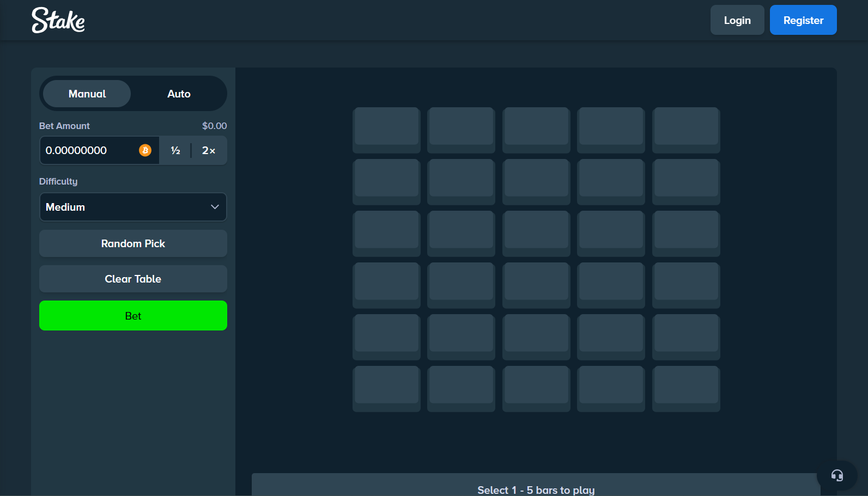
Task: Click the green Bet button
Action: (x=133, y=316)
